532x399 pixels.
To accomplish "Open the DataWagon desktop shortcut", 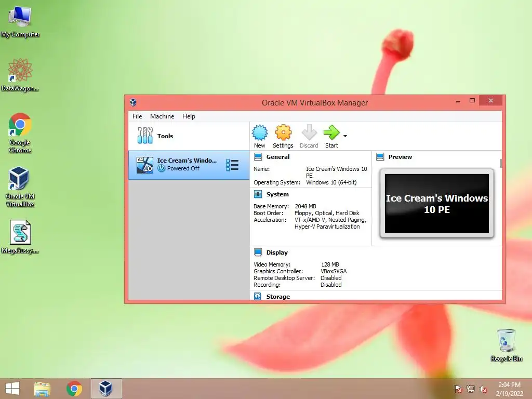I will [x=20, y=75].
